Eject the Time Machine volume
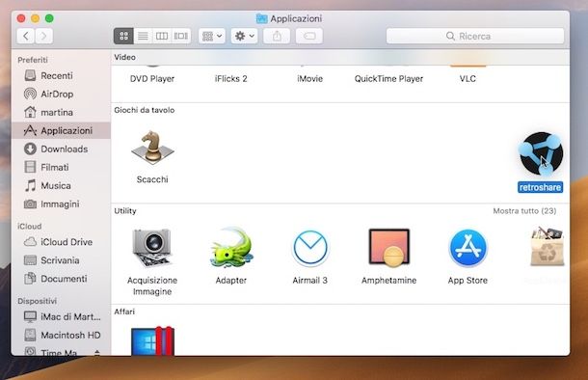The image size is (588, 380). coord(97,352)
